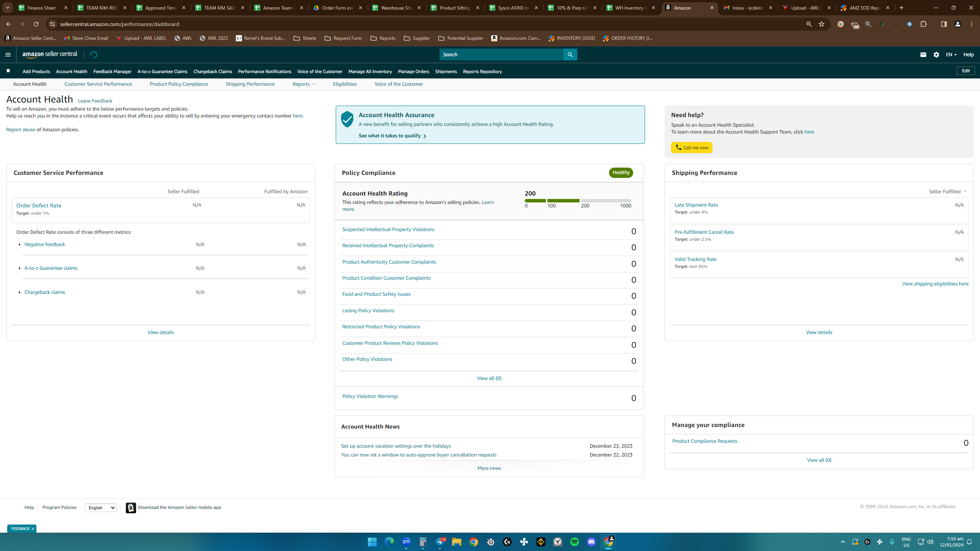980x551 pixels.
Task: Open the buyer messages mail icon
Action: [x=923, y=55]
